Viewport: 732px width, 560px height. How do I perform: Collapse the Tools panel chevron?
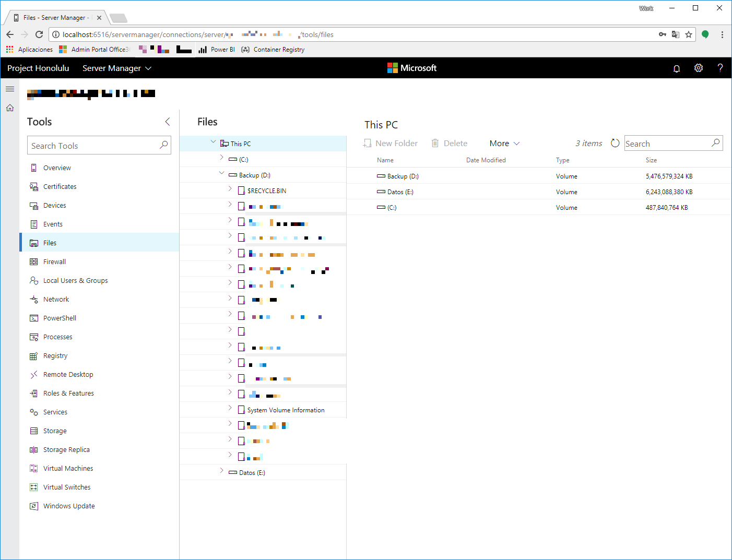point(168,122)
